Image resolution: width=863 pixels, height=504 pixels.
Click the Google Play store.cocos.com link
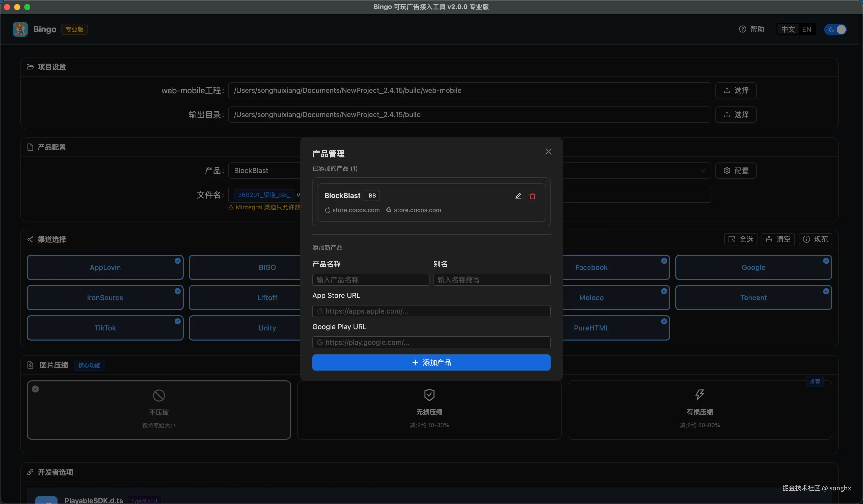point(414,210)
